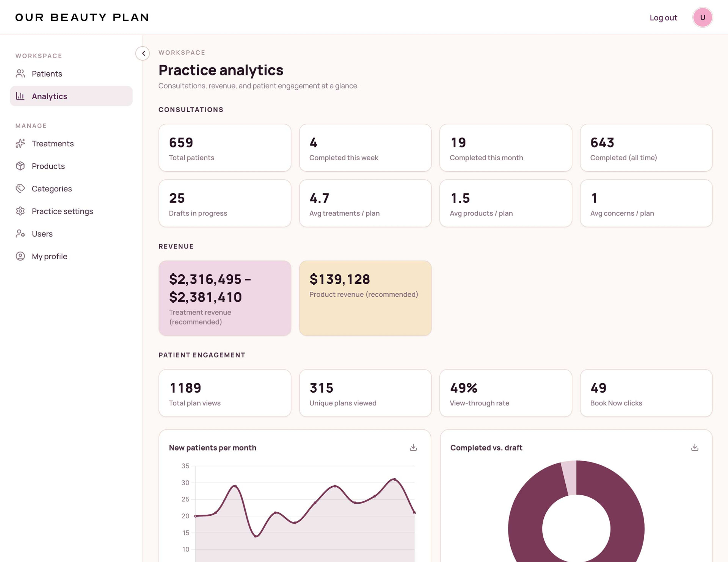The height and width of the screenshot is (562, 728).
Task: Click New patients per month title
Action: 212,448
